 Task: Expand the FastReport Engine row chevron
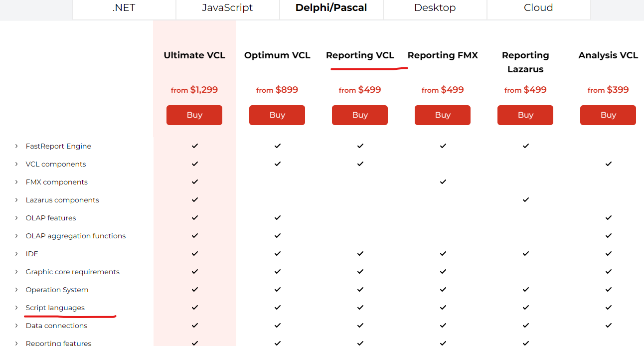16,146
